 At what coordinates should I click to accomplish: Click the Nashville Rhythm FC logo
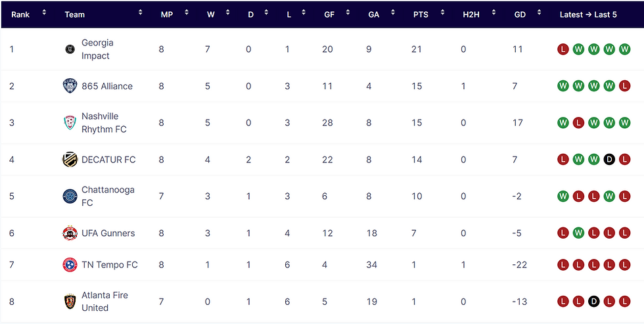70,122
